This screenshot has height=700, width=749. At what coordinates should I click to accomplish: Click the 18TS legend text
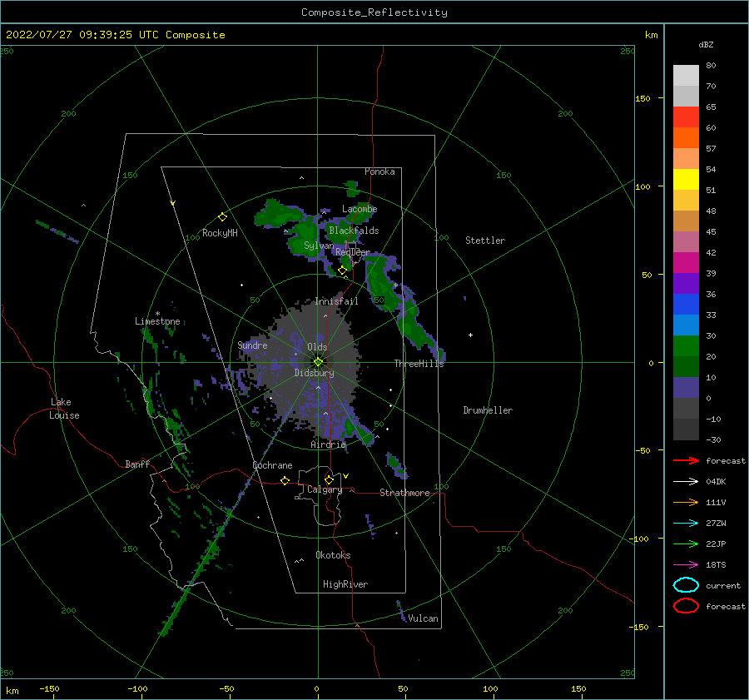pyautogui.click(x=716, y=565)
